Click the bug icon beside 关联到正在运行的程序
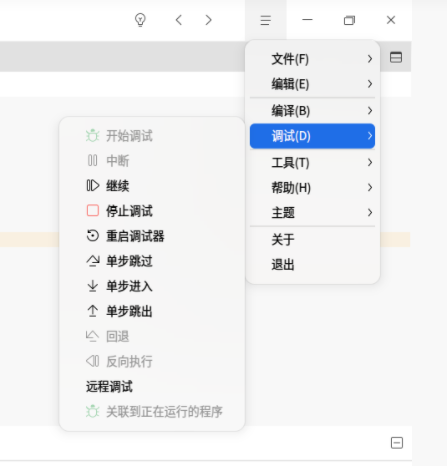Image resolution: width=447 pixels, height=466 pixels. click(x=93, y=411)
